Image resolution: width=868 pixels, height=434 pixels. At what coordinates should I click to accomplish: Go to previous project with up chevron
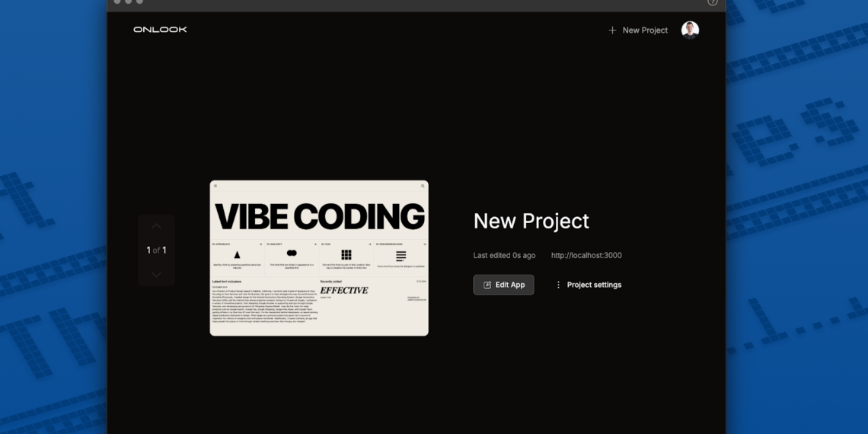point(157,226)
